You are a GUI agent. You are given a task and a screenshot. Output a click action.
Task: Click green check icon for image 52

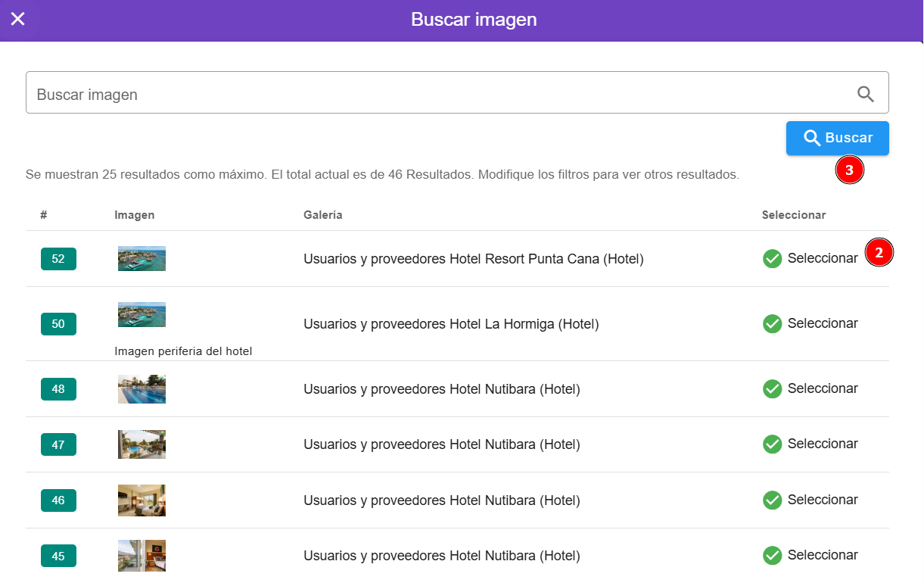772,259
